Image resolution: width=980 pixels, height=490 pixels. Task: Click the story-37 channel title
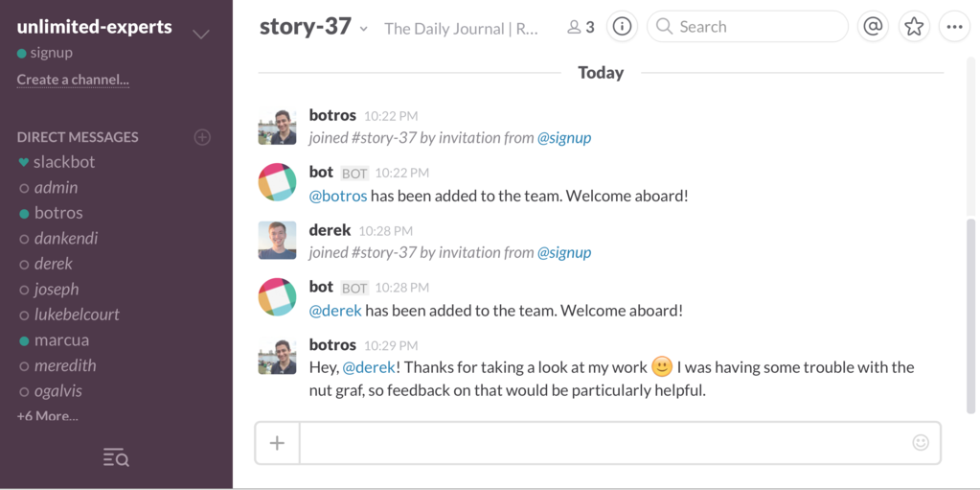point(305,27)
